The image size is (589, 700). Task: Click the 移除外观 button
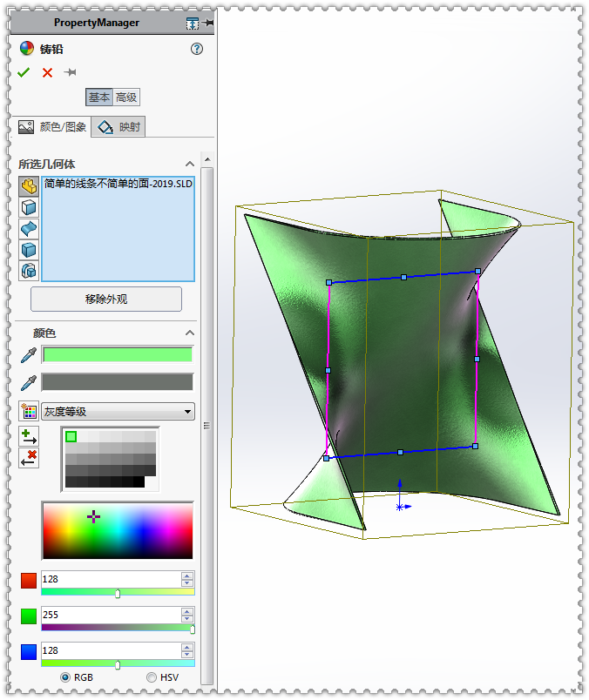click(x=106, y=300)
